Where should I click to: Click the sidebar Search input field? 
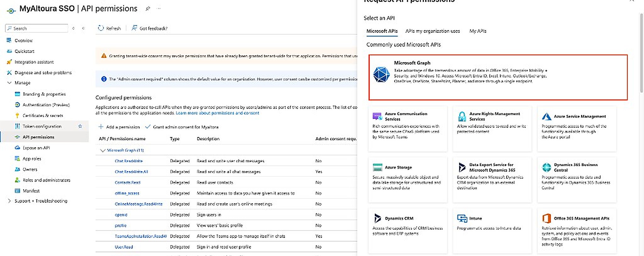pos(36,28)
